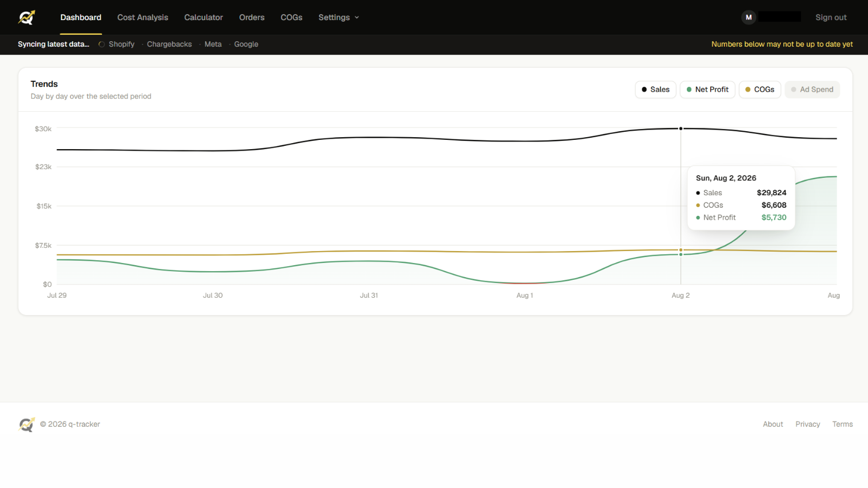Open the Privacy link in footer
This screenshot has width=868, height=488.
coord(807,424)
